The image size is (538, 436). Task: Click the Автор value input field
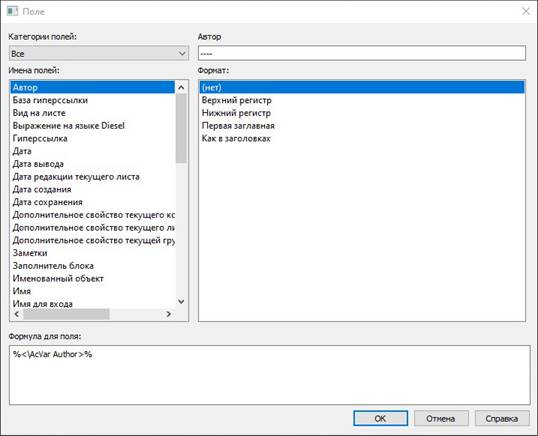pyautogui.click(x=362, y=54)
